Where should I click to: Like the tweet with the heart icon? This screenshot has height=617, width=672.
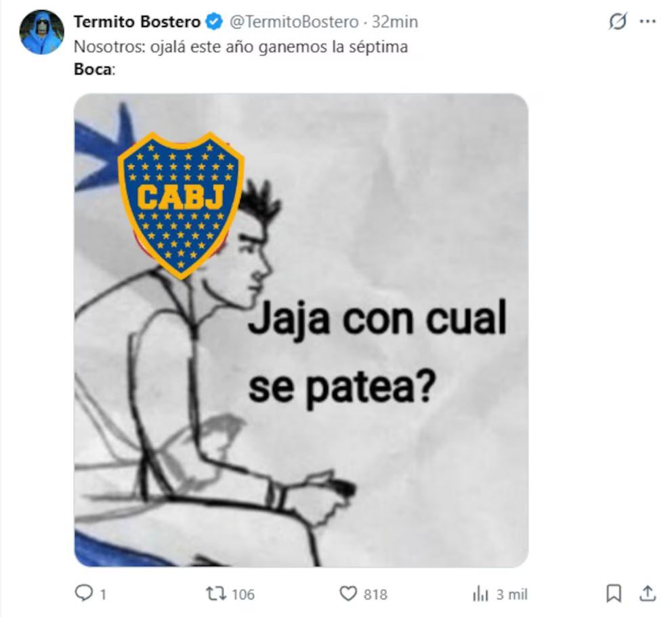(x=348, y=594)
